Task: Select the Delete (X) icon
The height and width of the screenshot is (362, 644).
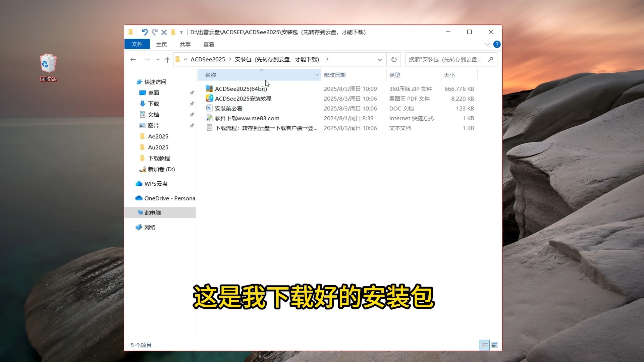Action: (164, 32)
